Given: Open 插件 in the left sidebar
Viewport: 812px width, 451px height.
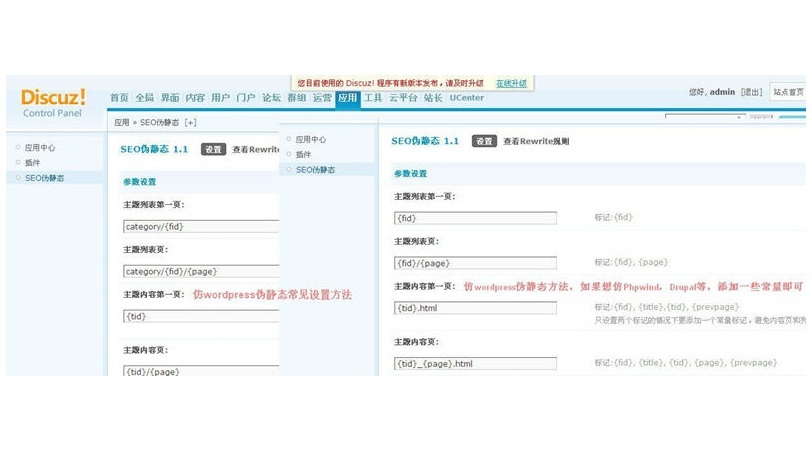Looking at the screenshot, I should coord(32,163).
